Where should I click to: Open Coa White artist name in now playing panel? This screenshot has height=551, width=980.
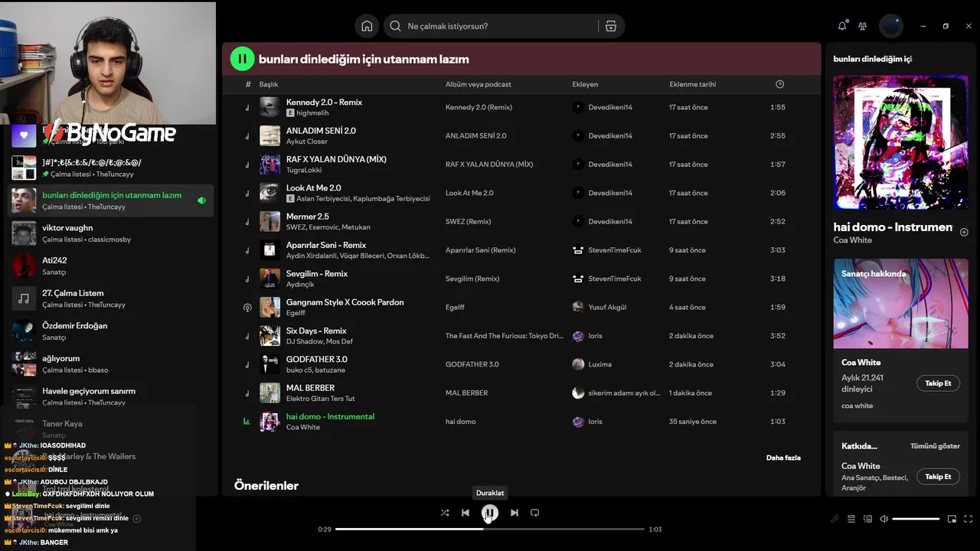tap(852, 240)
